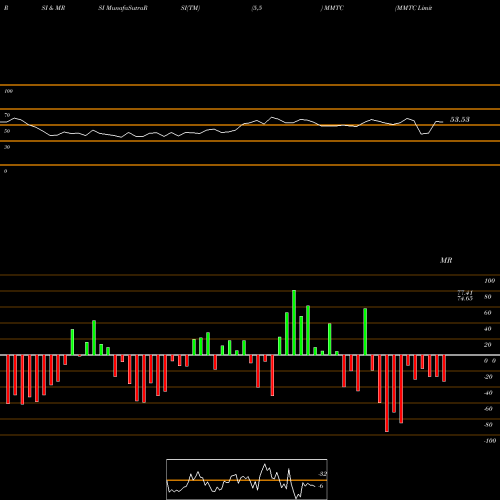The width and height of the screenshot is (500, 500).
Task: Click RSI axis label 30
Action: coord(7,147)
